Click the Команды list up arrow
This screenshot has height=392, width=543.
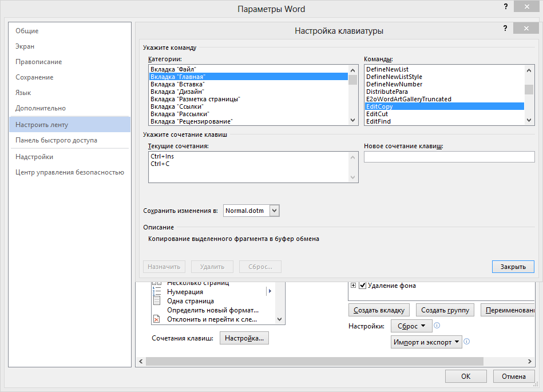pyautogui.click(x=529, y=70)
